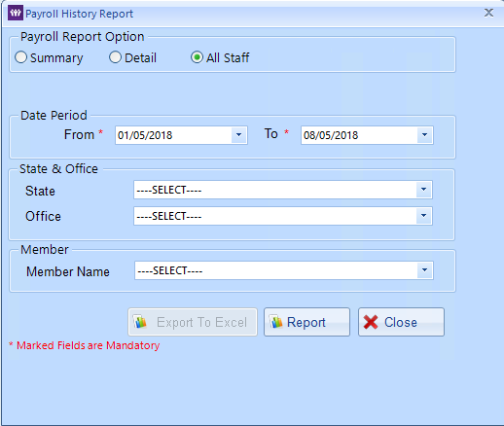Select the Summary radio option
Viewport: 504px width, 426px height.
tap(20, 57)
